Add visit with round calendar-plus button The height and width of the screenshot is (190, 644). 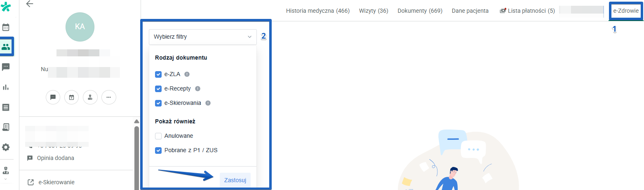click(72, 97)
